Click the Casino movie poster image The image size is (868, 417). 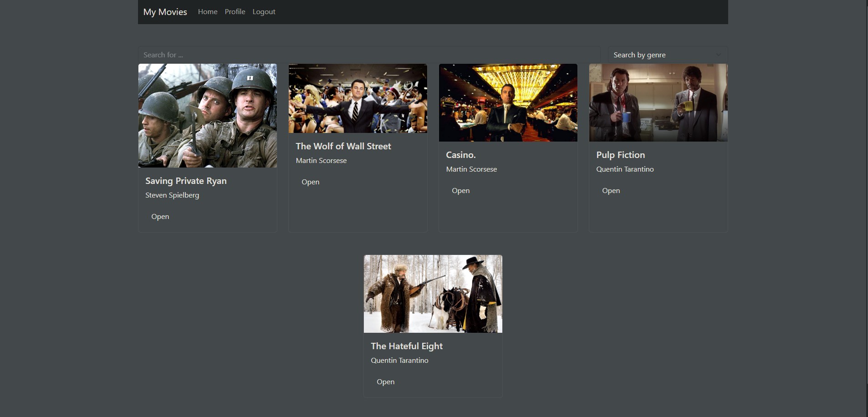pyautogui.click(x=508, y=103)
